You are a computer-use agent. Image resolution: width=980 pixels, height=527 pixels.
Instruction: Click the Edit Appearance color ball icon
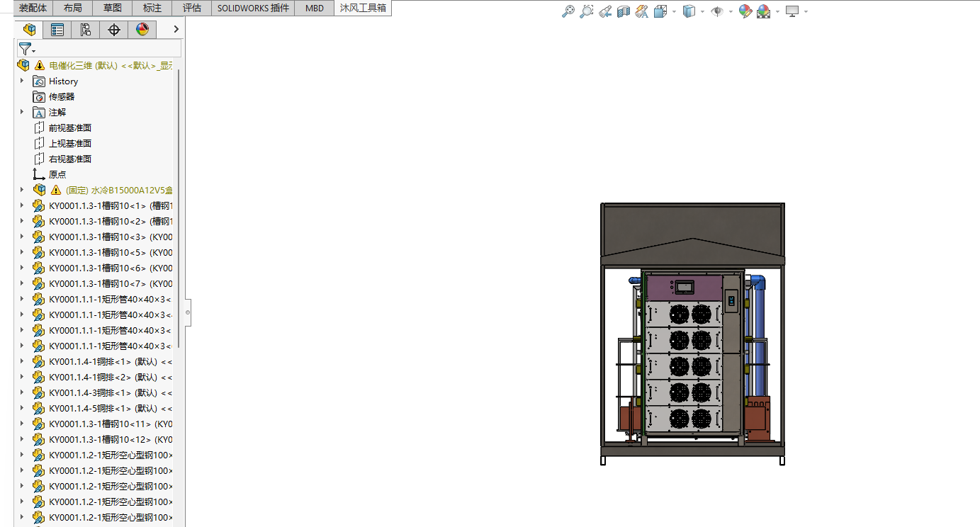[745, 11]
